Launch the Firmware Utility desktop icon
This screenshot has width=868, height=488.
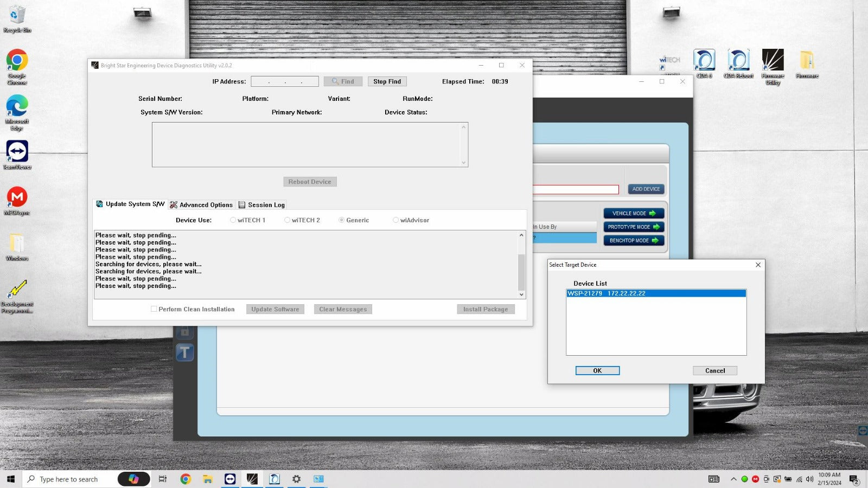[x=773, y=60]
